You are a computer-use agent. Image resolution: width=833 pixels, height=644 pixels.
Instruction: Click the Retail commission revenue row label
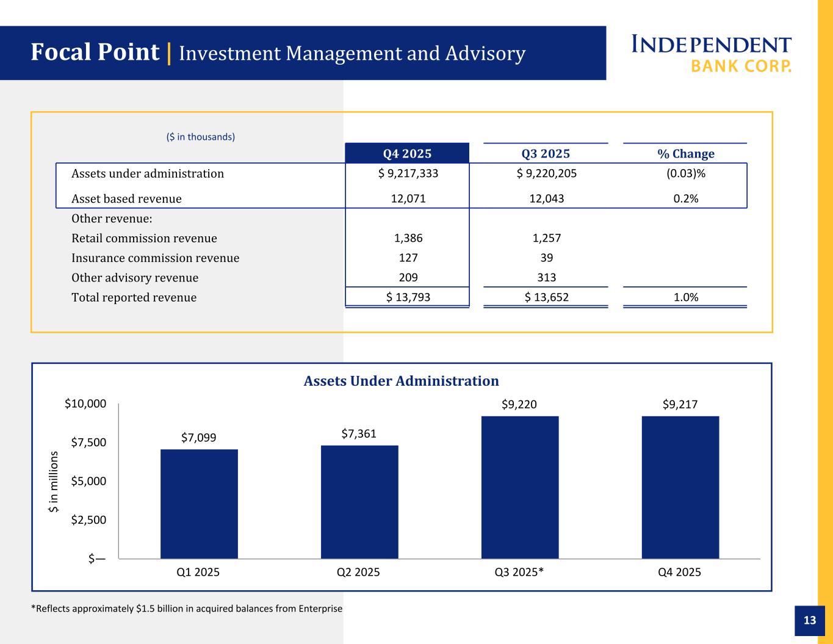click(x=144, y=238)
